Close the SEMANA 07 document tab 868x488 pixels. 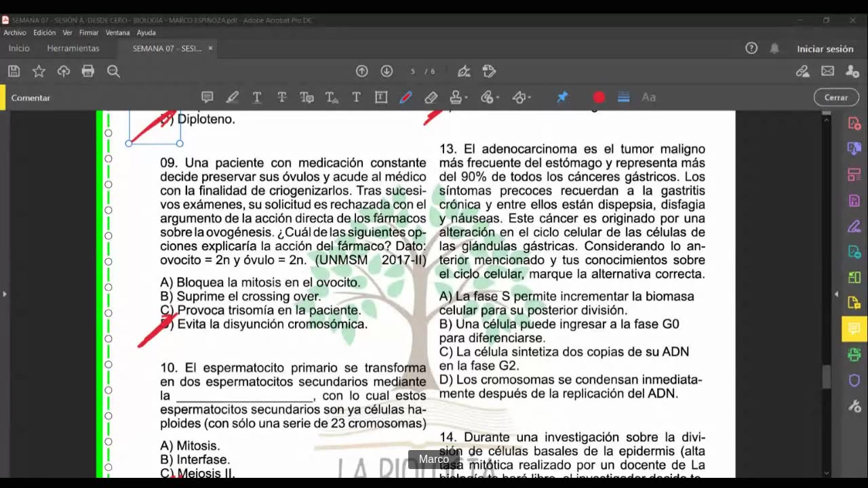click(x=210, y=48)
